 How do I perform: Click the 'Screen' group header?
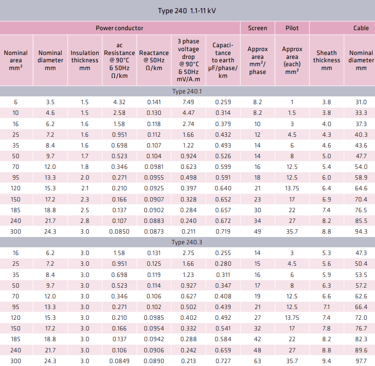pyautogui.click(x=257, y=28)
